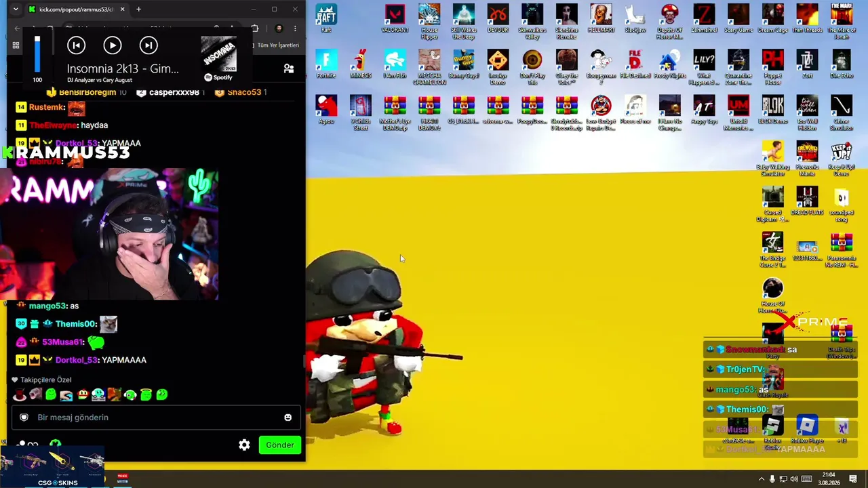Select the Angry Toys desktop icon
The image size is (868, 488).
coord(704,109)
